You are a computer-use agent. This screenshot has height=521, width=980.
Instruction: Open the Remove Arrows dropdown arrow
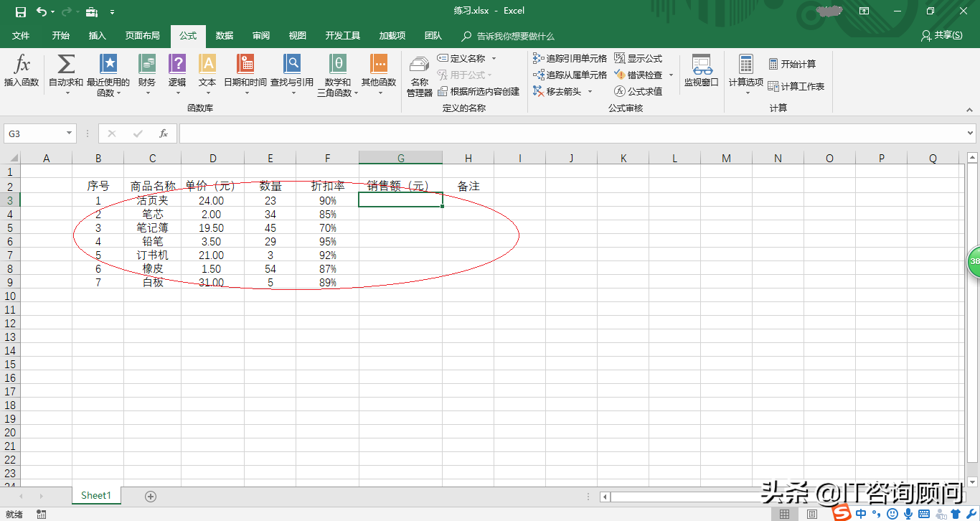click(590, 91)
